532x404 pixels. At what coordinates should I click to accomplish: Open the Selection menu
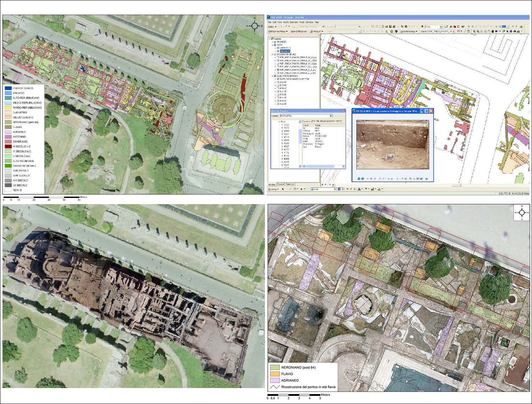[x=294, y=22]
